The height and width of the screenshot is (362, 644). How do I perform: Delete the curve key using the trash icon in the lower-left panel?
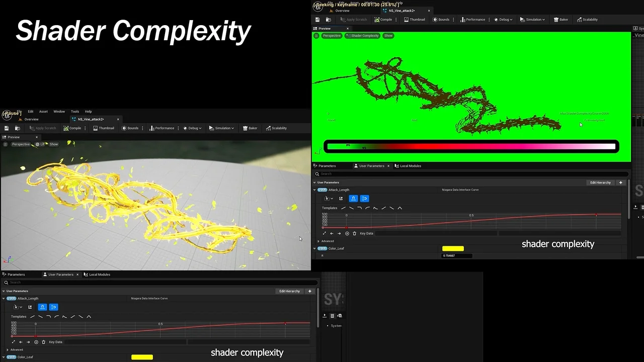click(x=44, y=342)
